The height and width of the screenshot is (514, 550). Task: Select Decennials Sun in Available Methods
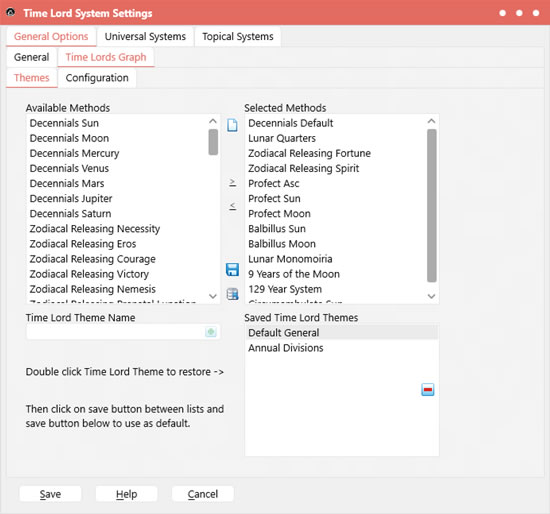(x=117, y=123)
